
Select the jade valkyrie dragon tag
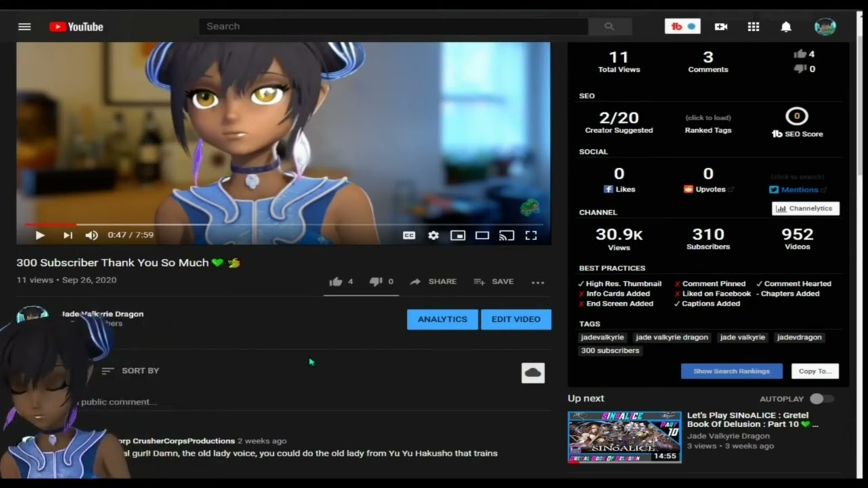[x=672, y=338]
